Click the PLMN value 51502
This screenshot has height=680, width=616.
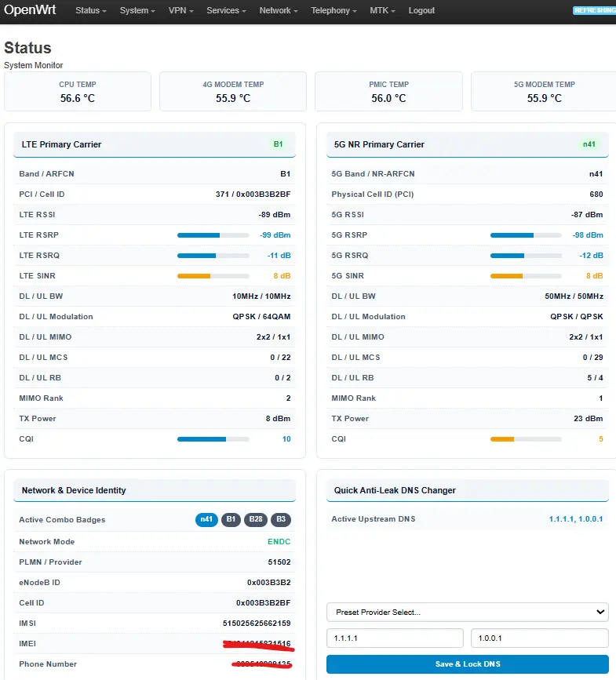click(x=279, y=562)
